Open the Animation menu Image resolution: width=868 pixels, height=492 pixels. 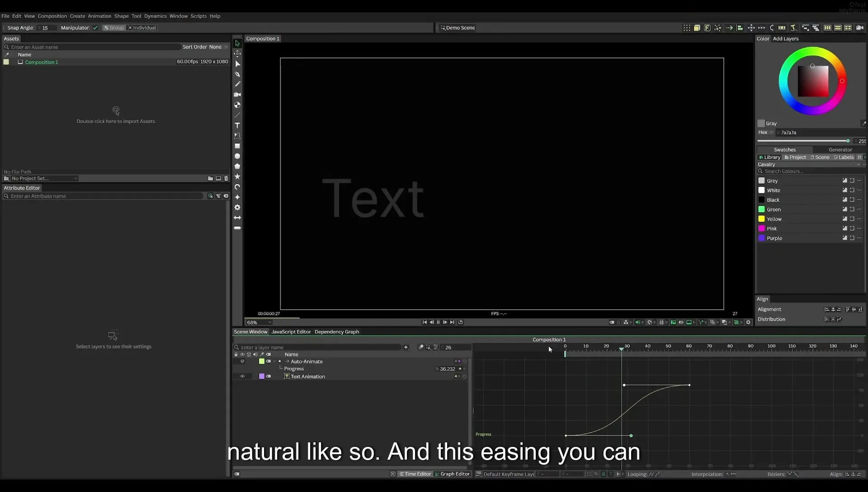tap(99, 16)
